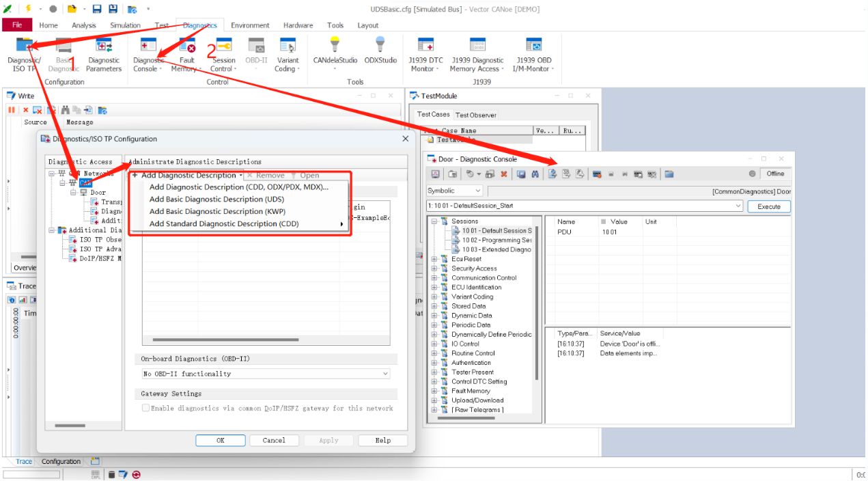Click binoculars search icon in Write window
The image size is (868, 481).
[x=66, y=110]
